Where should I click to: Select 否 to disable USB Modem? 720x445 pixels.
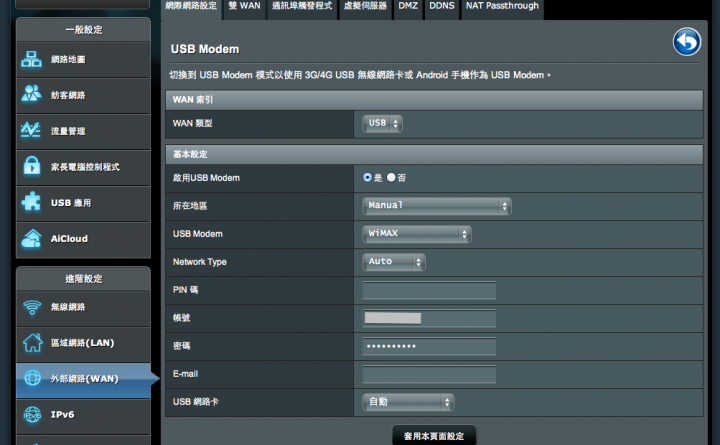[391, 177]
